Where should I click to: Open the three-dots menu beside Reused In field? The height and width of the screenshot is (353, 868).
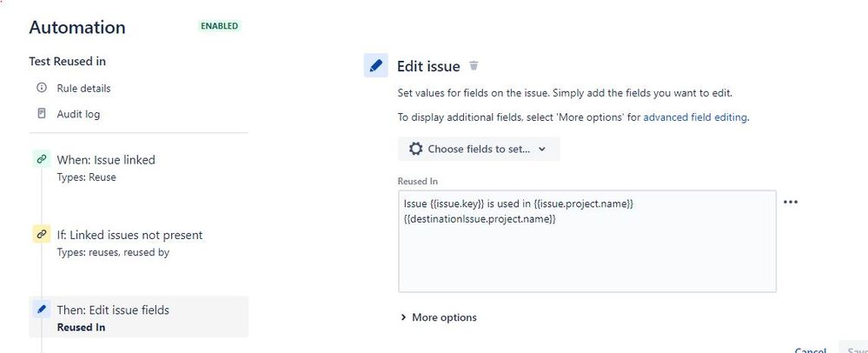tap(791, 203)
